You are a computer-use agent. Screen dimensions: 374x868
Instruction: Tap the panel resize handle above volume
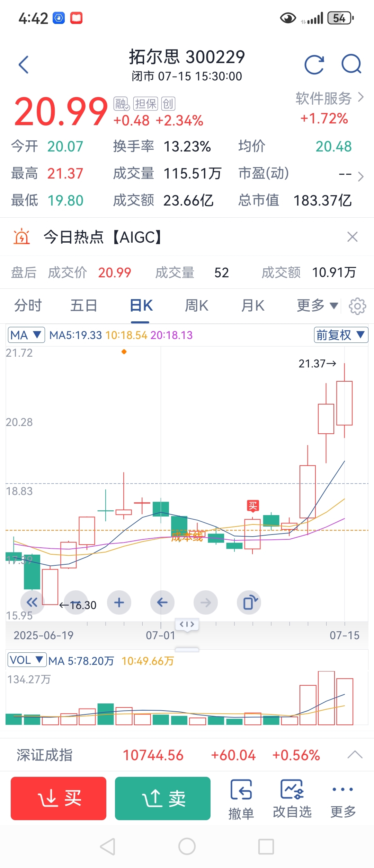tap(187, 649)
